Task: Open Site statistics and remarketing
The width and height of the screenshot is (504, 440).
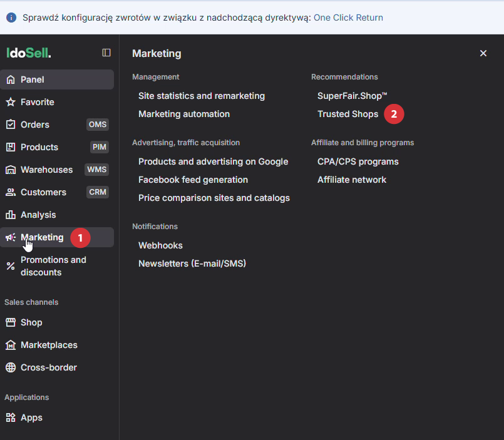Action: (x=202, y=96)
